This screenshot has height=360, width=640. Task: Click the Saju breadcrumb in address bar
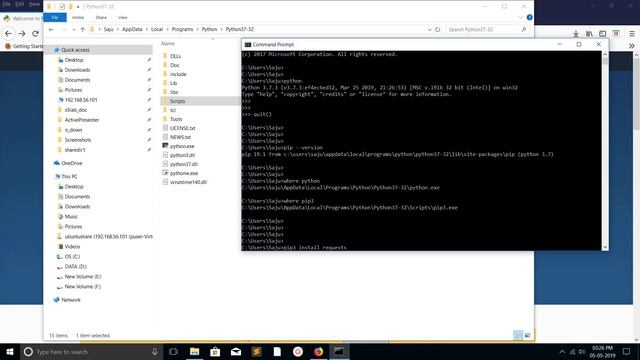(108, 29)
